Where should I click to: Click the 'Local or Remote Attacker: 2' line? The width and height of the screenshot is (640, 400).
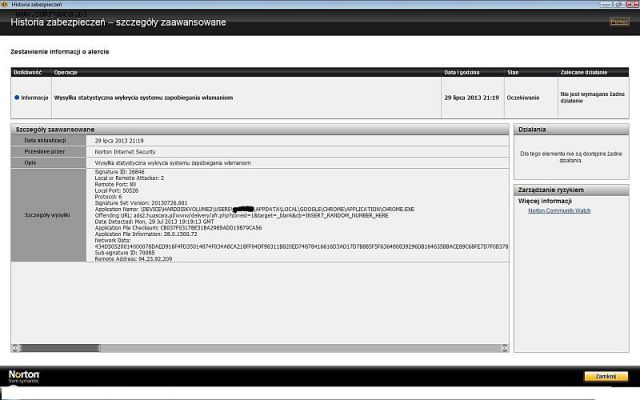coord(129,178)
